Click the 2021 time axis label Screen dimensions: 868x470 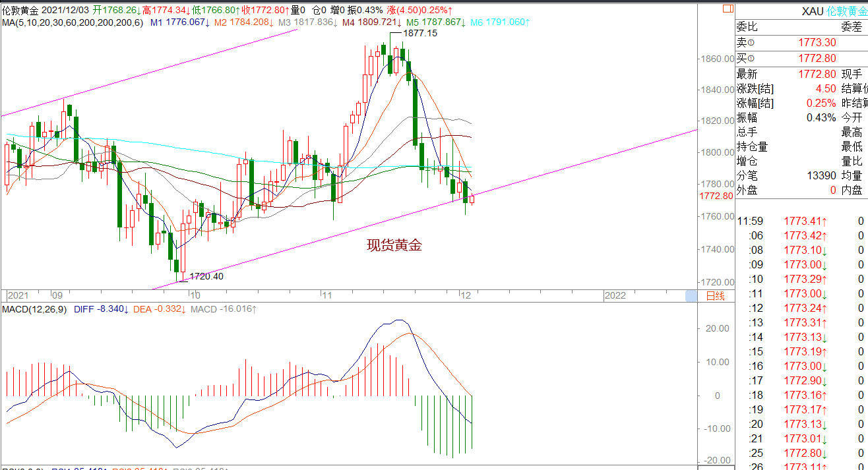(x=18, y=296)
